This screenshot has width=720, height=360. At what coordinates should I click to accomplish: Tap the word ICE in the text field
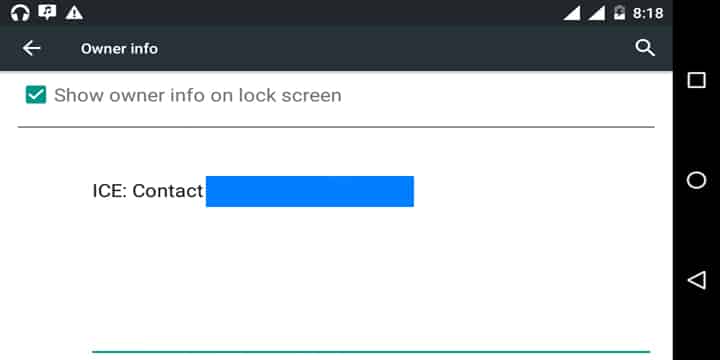point(108,191)
